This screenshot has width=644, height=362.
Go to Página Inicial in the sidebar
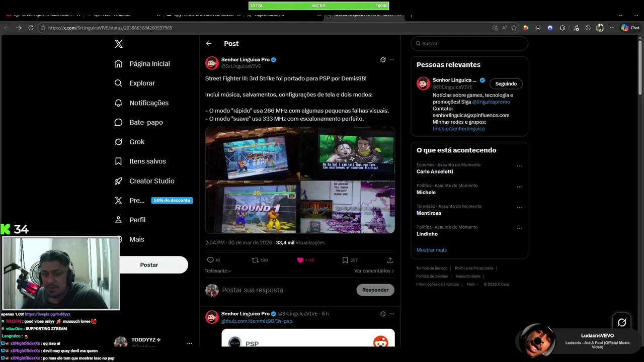[x=142, y=64]
